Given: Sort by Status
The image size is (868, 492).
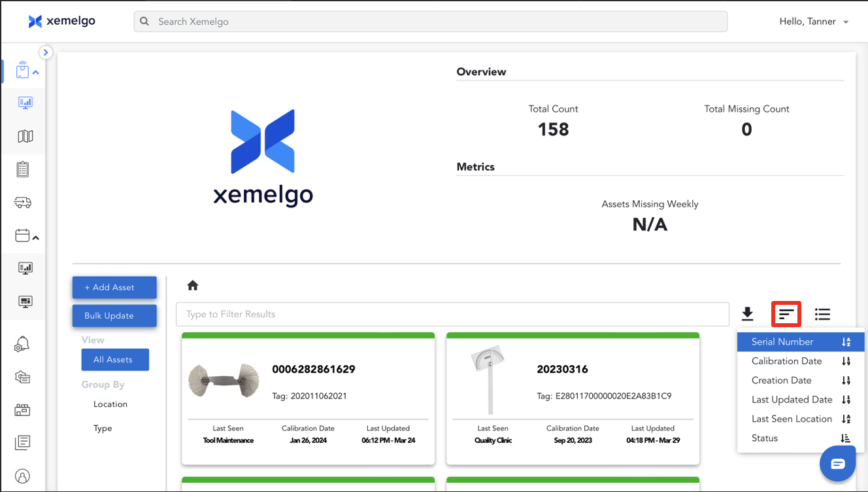Looking at the screenshot, I should [801, 438].
